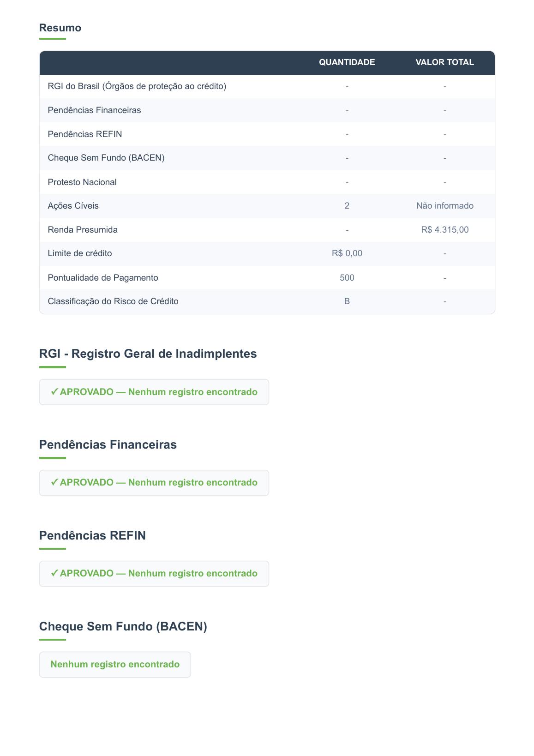534x756 pixels.
Task: Select the Classificação do Risco de Crédito row label
Action: pyautogui.click(x=113, y=301)
